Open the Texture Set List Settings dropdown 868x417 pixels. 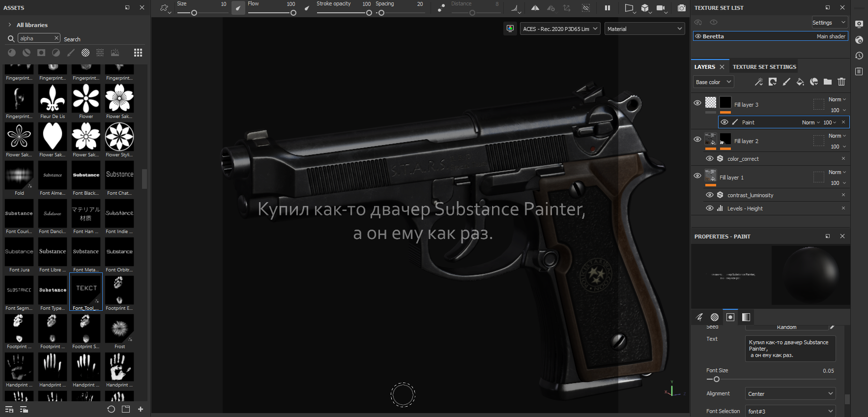tap(830, 23)
